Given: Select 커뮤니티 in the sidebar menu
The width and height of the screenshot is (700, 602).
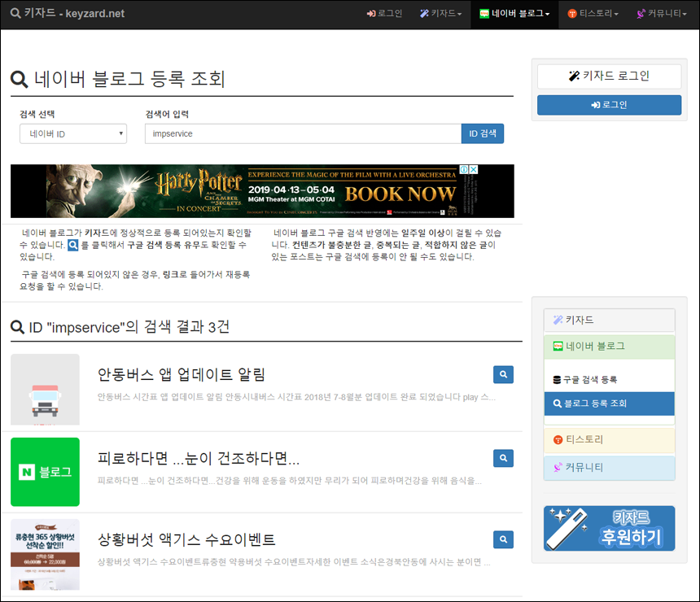Looking at the screenshot, I should click(609, 467).
